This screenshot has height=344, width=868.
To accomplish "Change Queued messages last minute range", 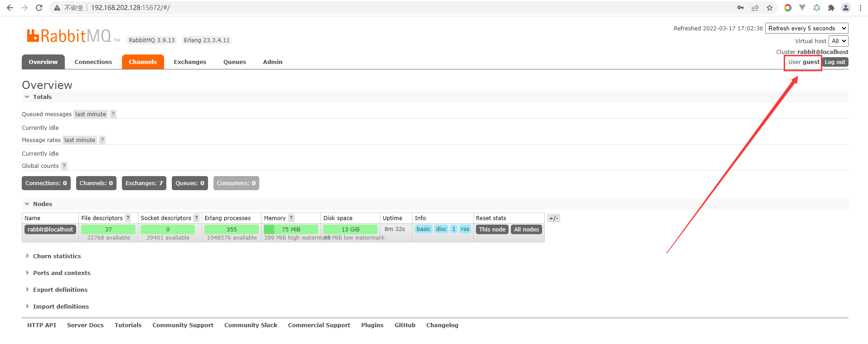I will 91,114.
